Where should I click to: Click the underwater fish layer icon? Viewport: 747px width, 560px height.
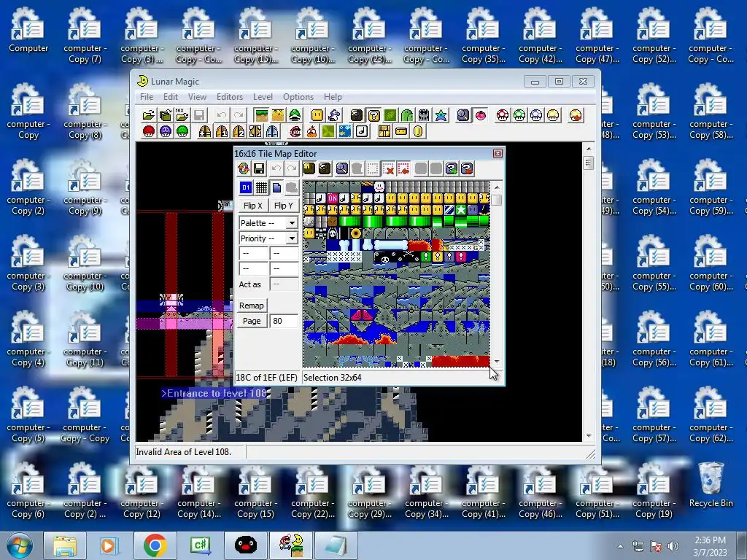(x=345, y=131)
